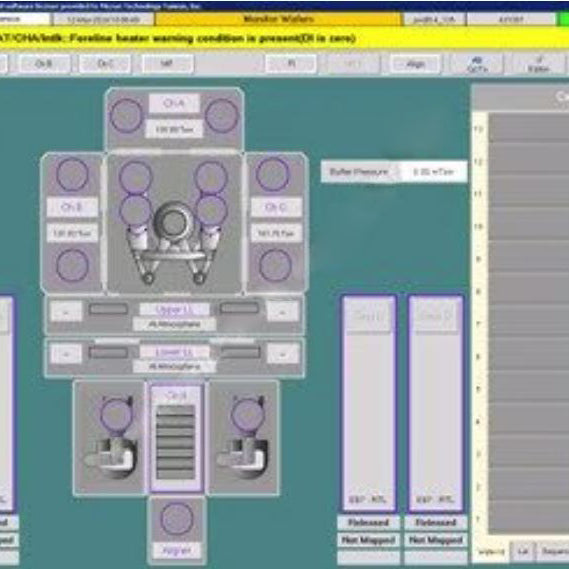Select the upper wafer slot in Ch B
The image size is (569, 569).
tap(72, 175)
